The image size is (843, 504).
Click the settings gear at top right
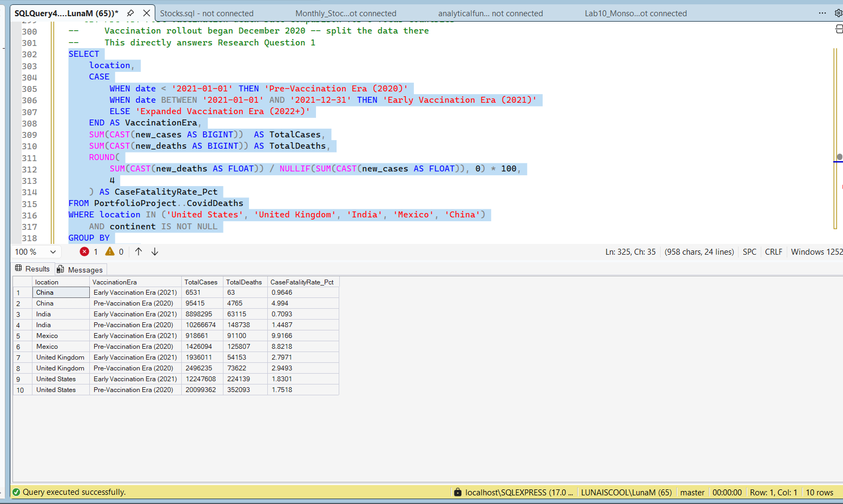pyautogui.click(x=838, y=13)
